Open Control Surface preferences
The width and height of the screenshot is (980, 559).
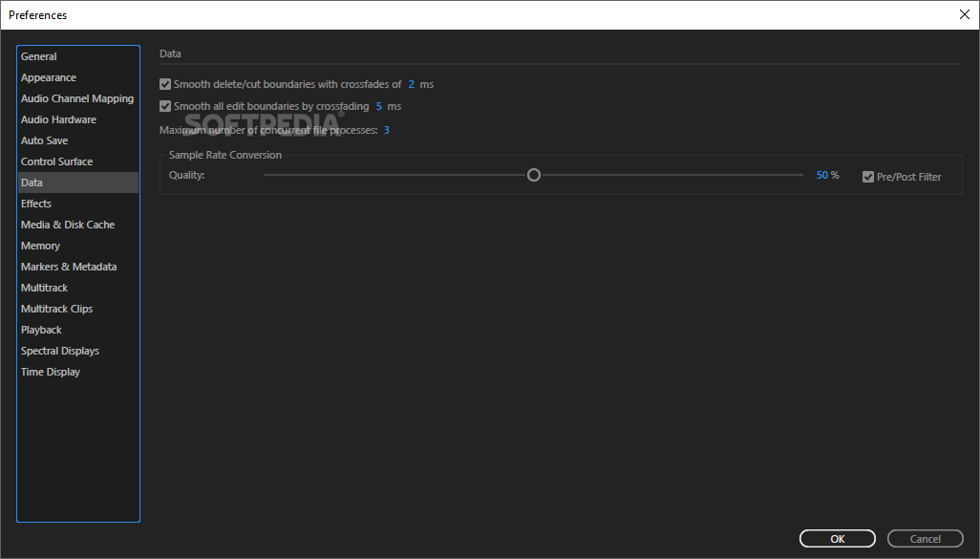(78, 161)
